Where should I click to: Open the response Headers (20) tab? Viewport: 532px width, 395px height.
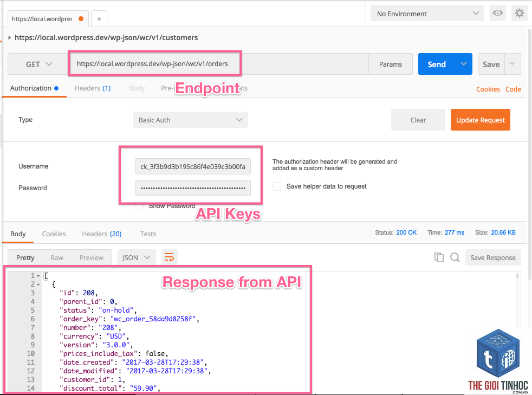point(102,234)
